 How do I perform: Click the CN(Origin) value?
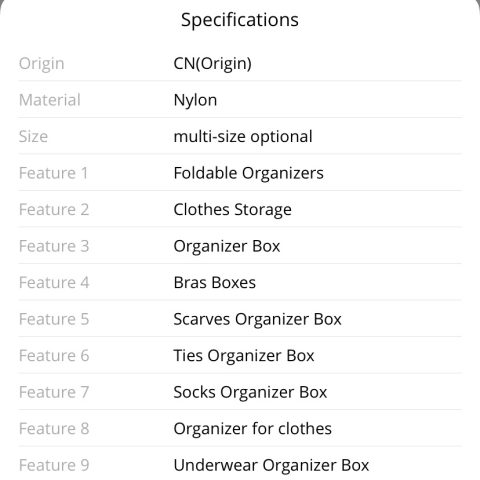point(212,64)
